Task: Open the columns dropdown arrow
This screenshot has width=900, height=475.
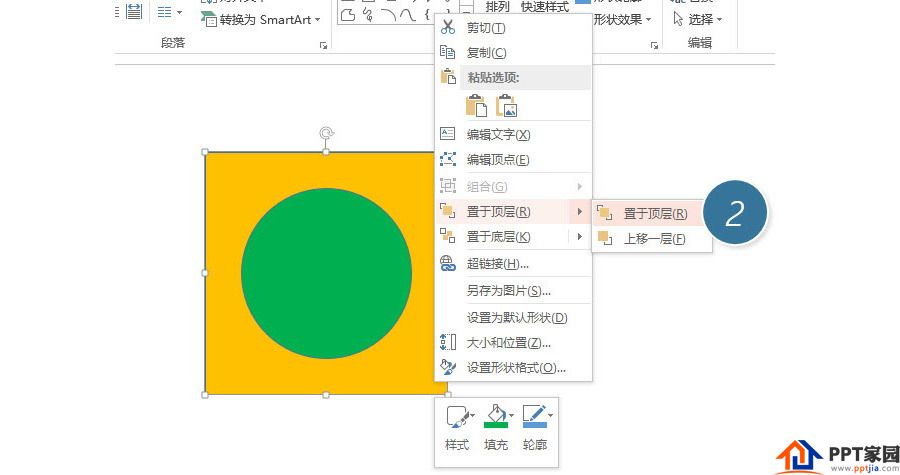Action: point(179,12)
